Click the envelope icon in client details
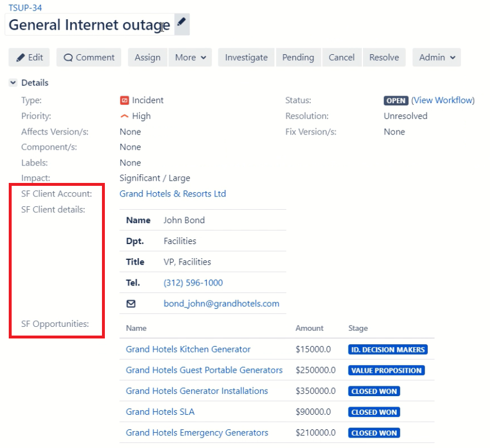Screen dimensions: 490x448 tap(131, 304)
